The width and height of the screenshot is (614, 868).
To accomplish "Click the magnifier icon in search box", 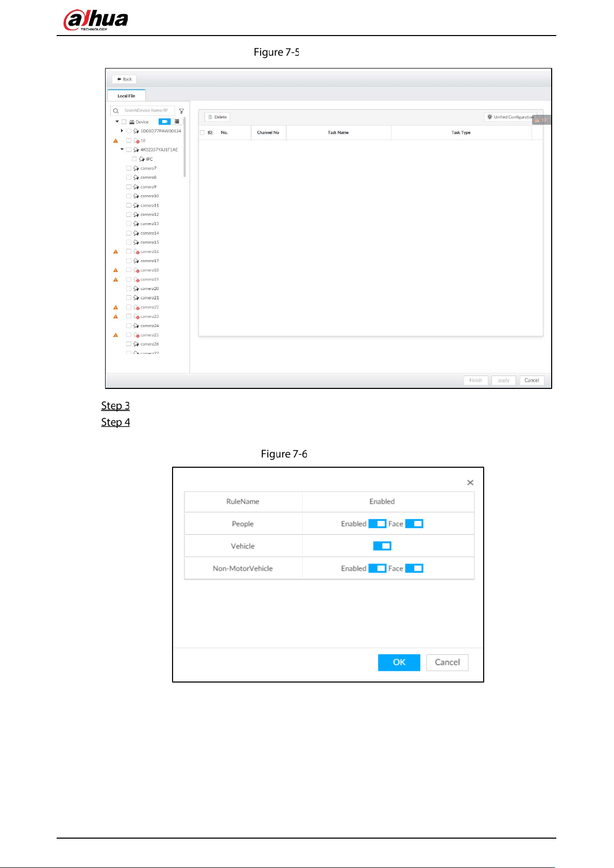I will 116,111.
